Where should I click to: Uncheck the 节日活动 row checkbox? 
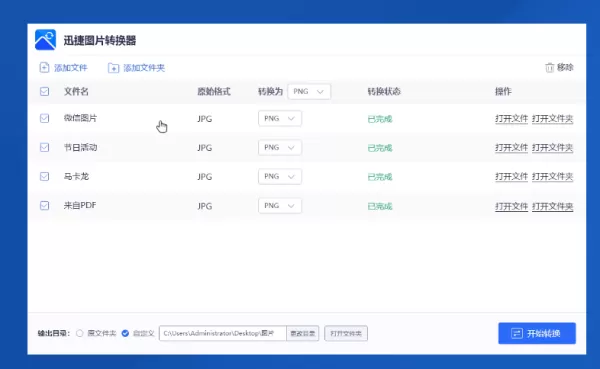pos(44,147)
